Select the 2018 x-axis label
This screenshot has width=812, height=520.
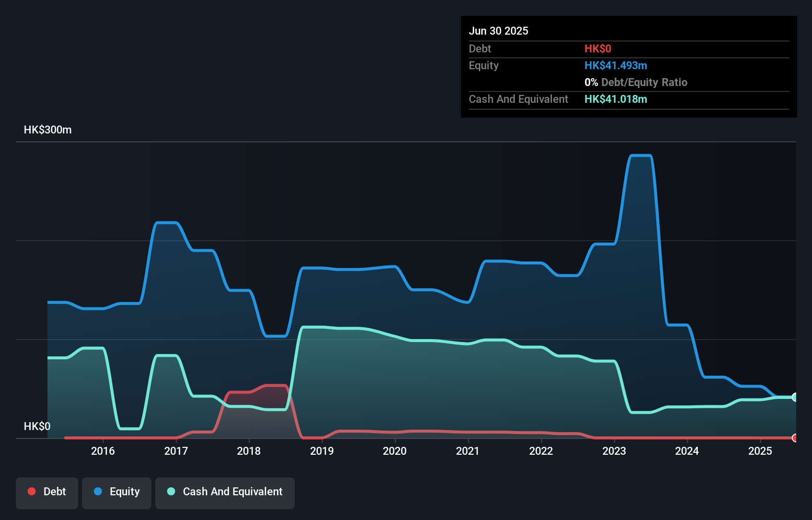pos(249,451)
